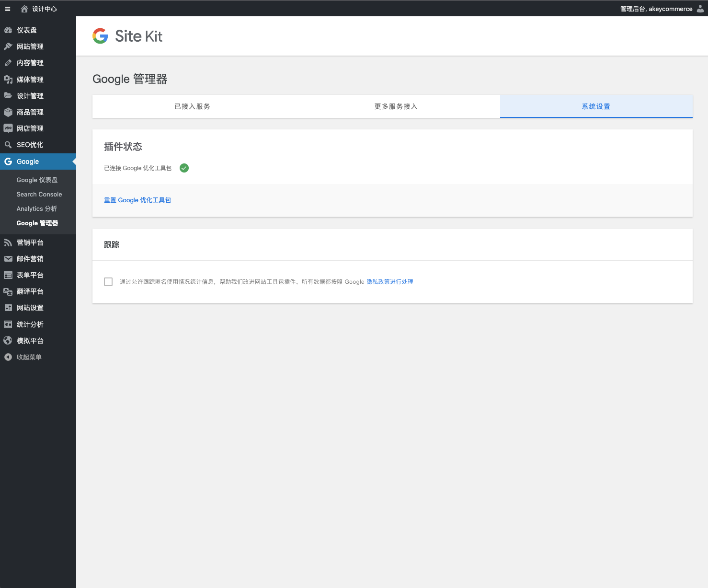Click the 翻译平台 translate icon
The width and height of the screenshot is (708, 588).
coord(8,291)
